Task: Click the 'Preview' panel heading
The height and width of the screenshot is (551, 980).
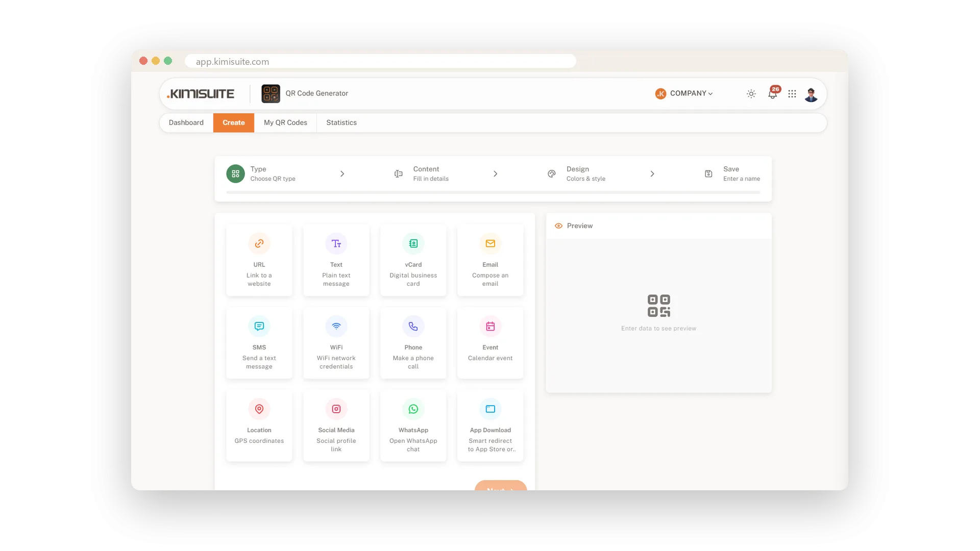Action: point(580,226)
